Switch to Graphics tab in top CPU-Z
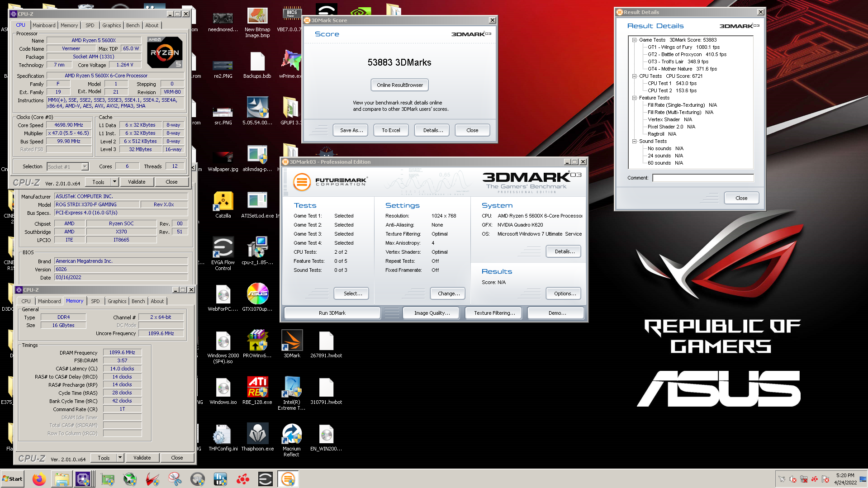868x488 pixels. tap(111, 25)
